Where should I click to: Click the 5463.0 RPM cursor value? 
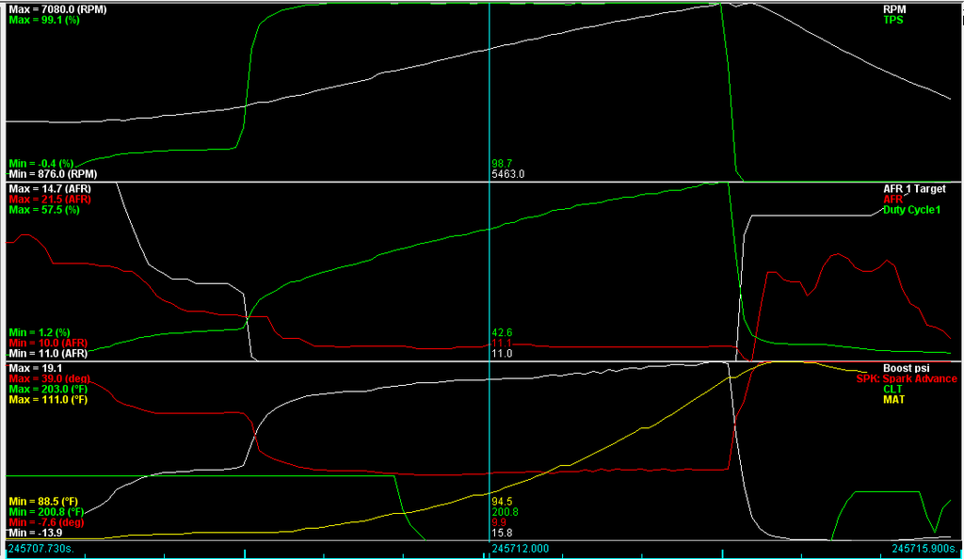[x=508, y=174]
